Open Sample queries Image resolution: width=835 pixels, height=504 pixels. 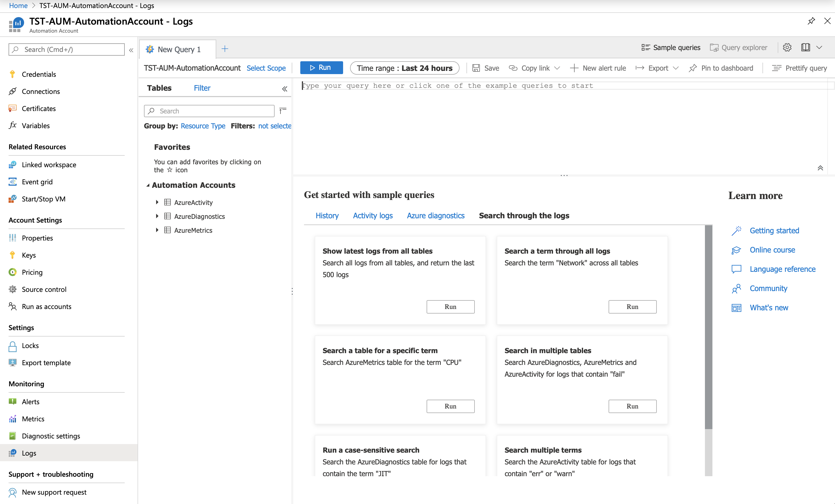tap(671, 48)
